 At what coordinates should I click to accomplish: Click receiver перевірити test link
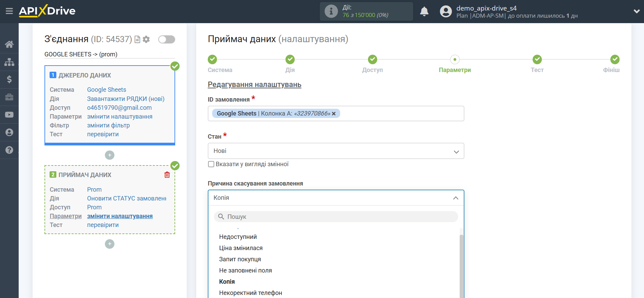point(103,225)
